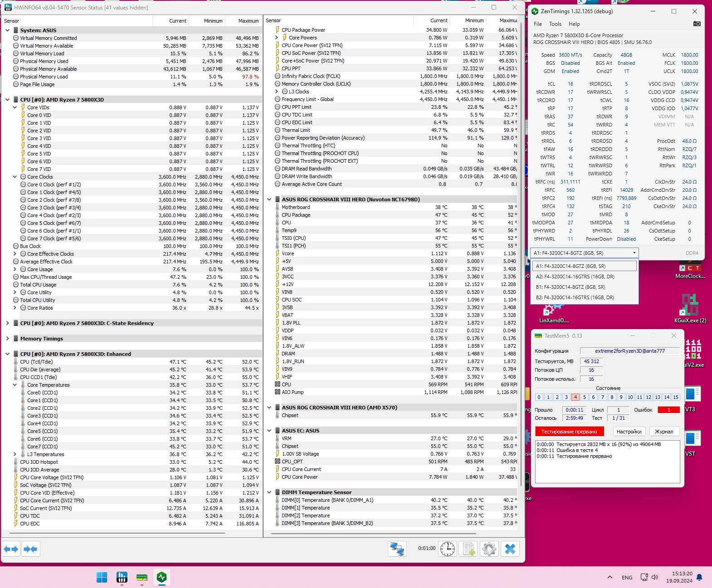
Task: Click ENG language indicator in taskbar
Action: click(x=627, y=577)
